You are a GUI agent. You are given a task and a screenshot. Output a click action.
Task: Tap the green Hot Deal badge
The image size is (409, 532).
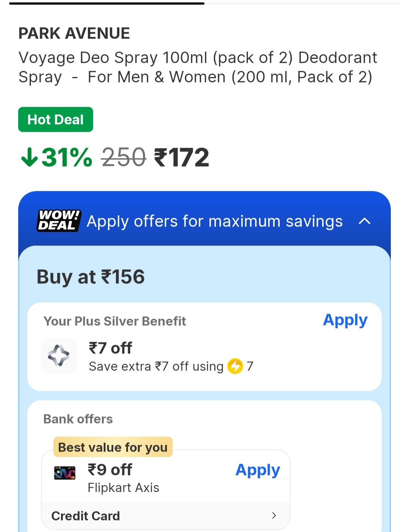[x=56, y=120]
